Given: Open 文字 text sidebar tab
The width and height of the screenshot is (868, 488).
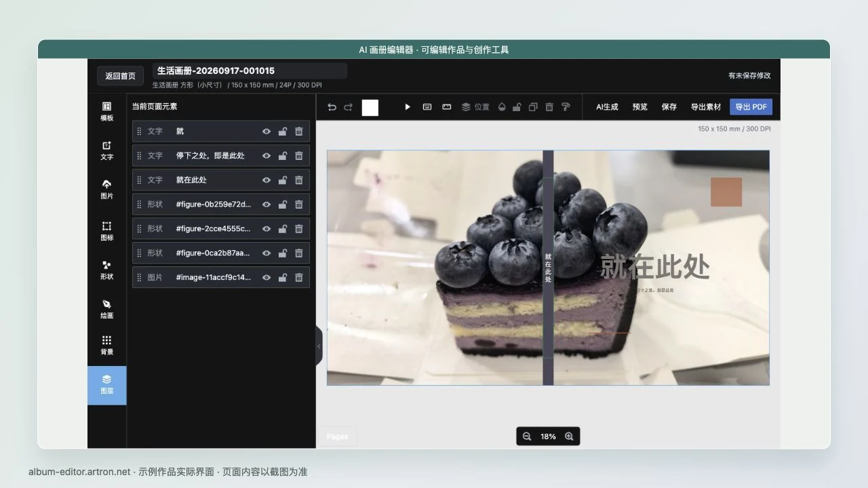Looking at the screenshot, I should pyautogui.click(x=106, y=150).
